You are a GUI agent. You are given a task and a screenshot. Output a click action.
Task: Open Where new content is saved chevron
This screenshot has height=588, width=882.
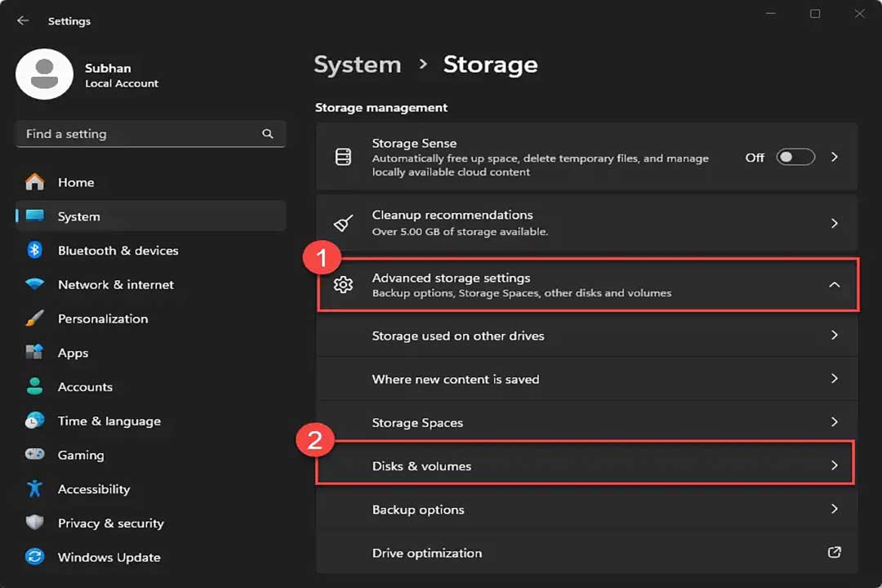pyautogui.click(x=835, y=379)
